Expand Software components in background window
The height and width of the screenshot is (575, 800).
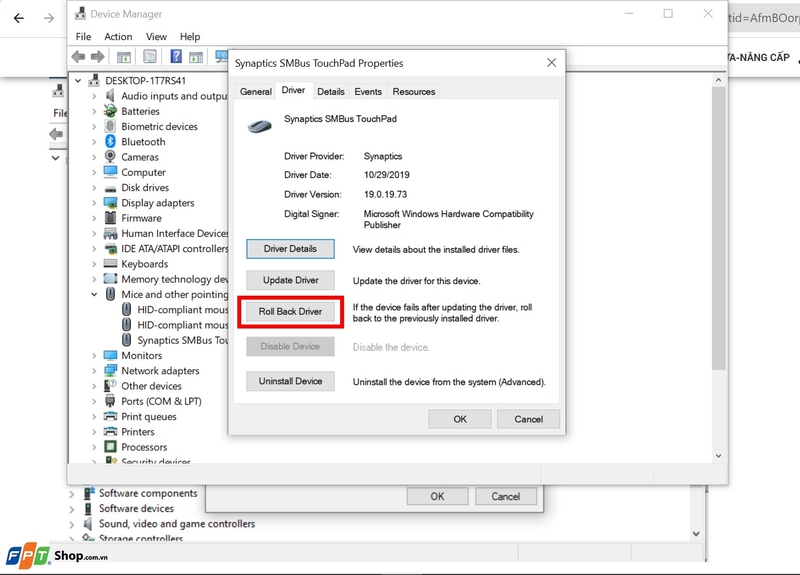[71, 494]
